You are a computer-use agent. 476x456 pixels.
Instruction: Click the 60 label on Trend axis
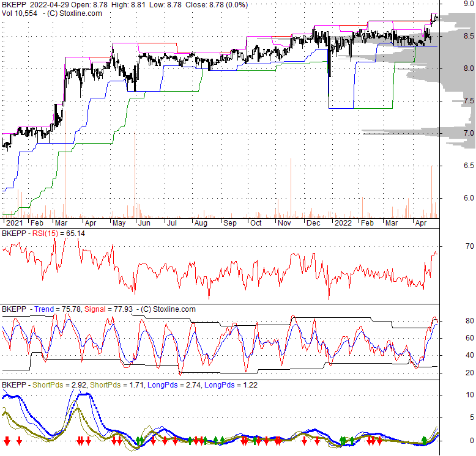[x=470, y=338]
